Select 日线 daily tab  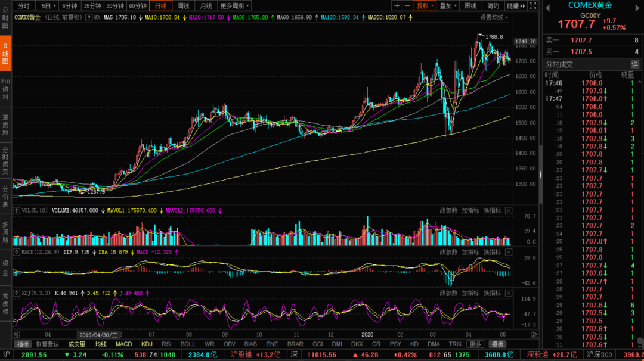[x=160, y=6]
